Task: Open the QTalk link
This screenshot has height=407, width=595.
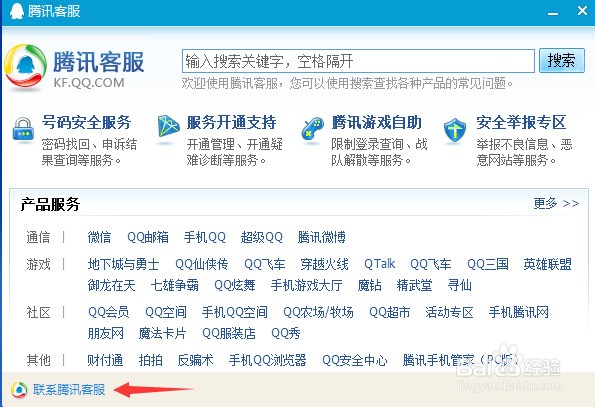Action: point(379,264)
